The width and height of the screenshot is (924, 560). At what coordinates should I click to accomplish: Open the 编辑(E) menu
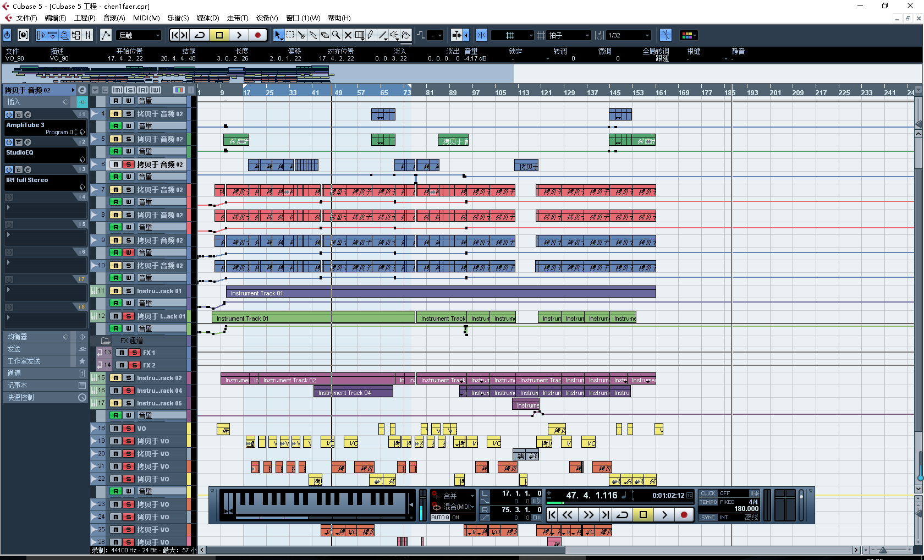click(55, 18)
